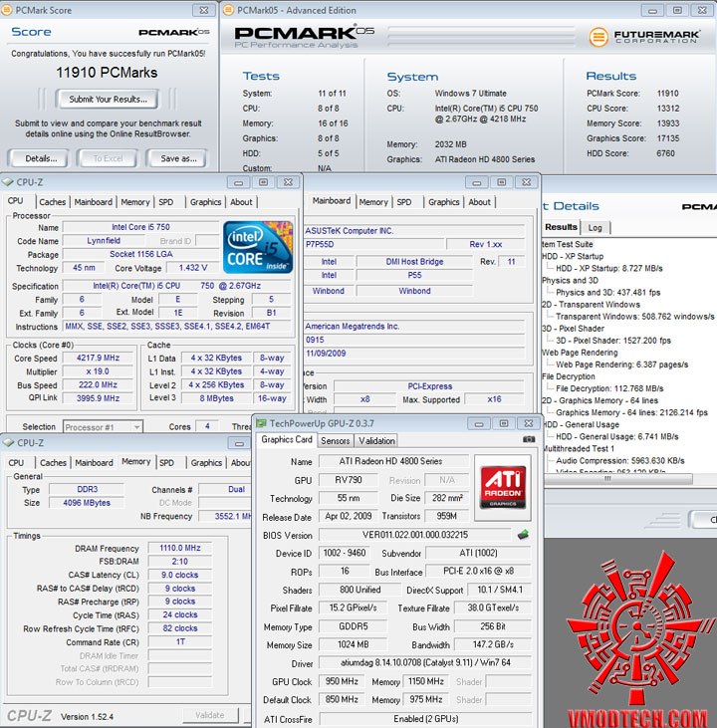Select the Results tab in PCMark details
Image resolution: width=717 pixels, height=728 pixels.
click(561, 227)
